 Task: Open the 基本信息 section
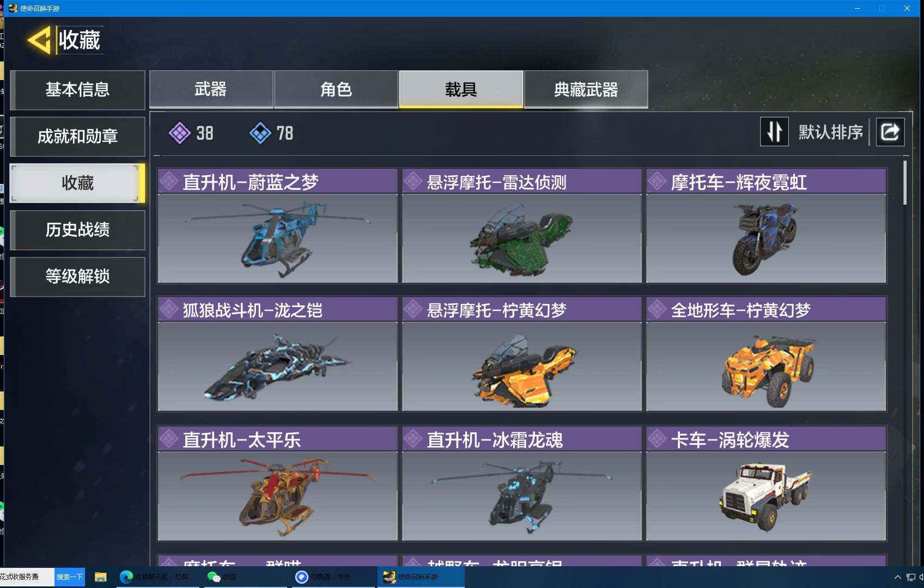[77, 90]
